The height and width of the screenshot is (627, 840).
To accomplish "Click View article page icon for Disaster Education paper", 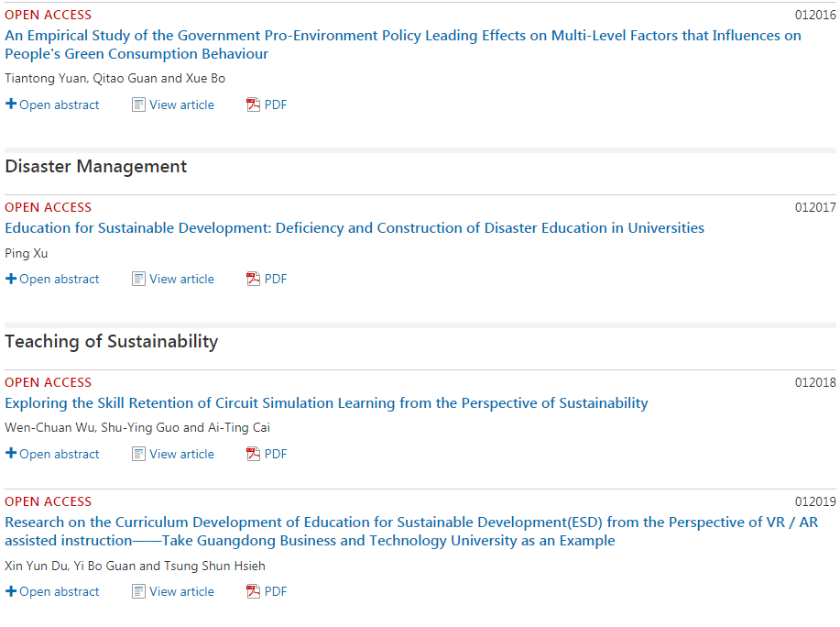I will pyautogui.click(x=138, y=279).
